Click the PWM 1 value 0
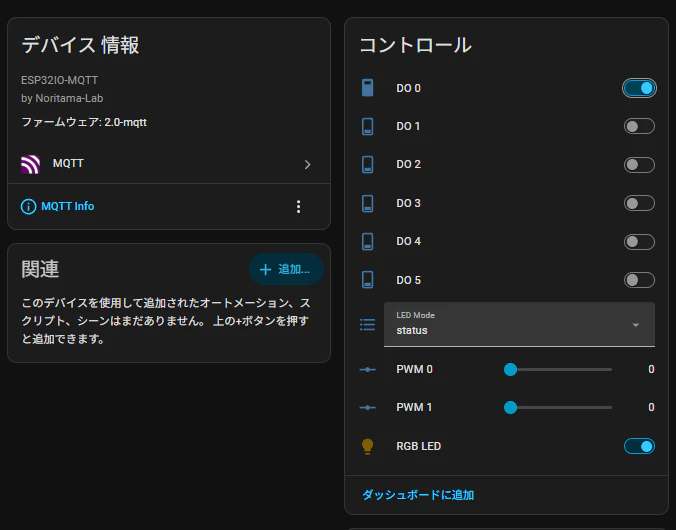This screenshot has height=530, width=676. tap(651, 408)
